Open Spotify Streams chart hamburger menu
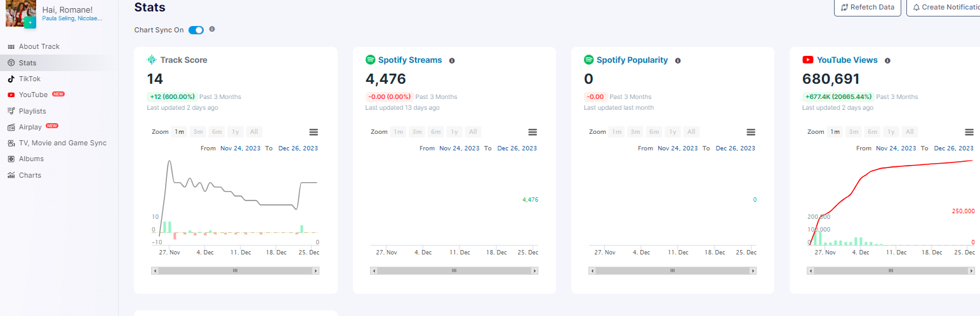Viewport: 980px width, 316px height. (533, 132)
